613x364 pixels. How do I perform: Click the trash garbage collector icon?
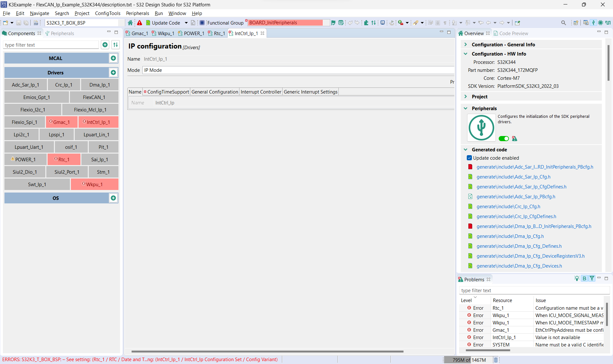click(496, 360)
